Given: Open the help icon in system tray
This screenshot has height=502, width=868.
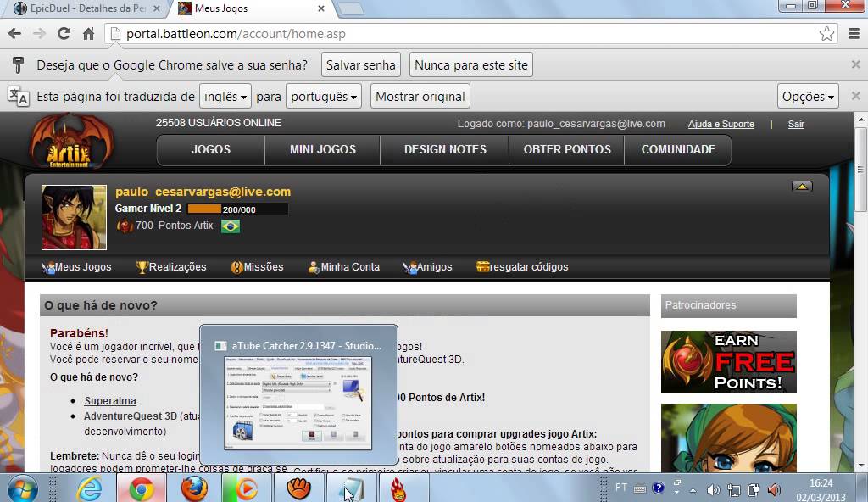Looking at the screenshot, I should tap(658, 488).
